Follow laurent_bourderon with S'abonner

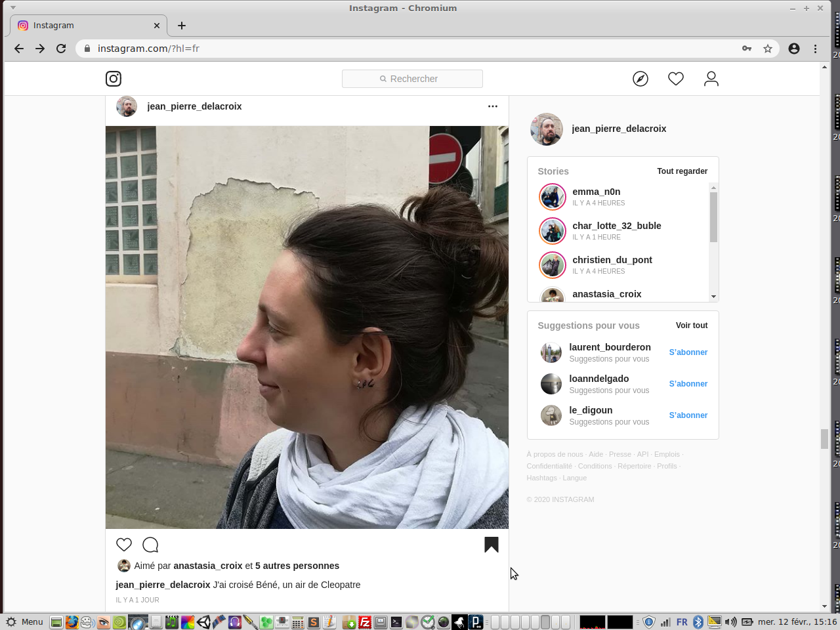click(688, 352)
